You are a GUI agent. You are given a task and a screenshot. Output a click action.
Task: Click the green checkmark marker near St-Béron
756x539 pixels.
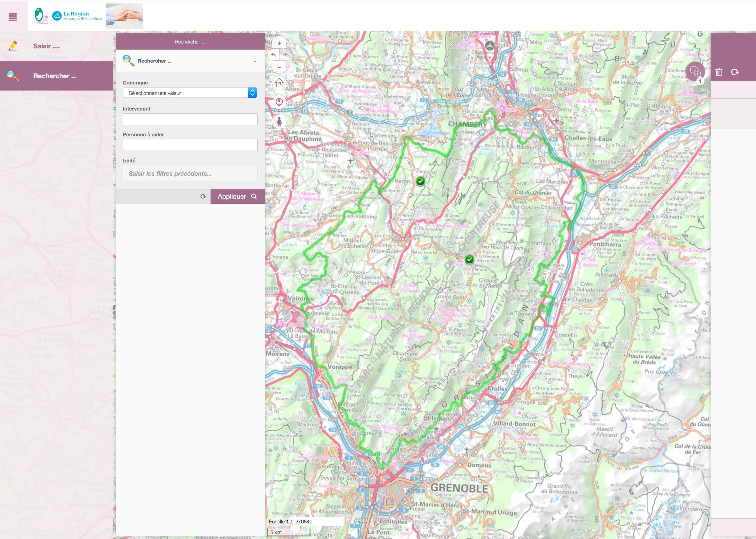tap(421, 182)
